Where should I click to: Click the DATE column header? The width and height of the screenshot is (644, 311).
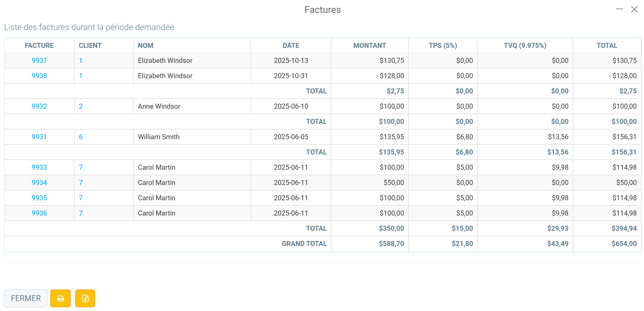[291, 46]
